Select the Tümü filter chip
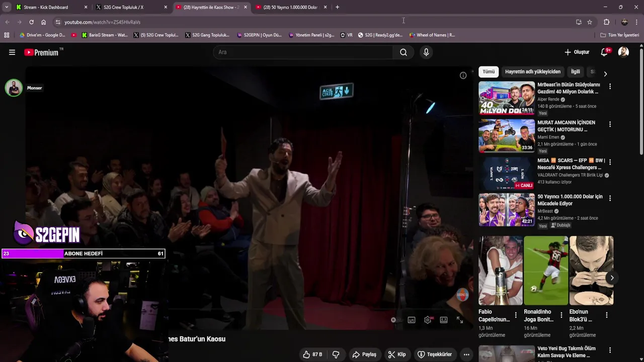 489,72
